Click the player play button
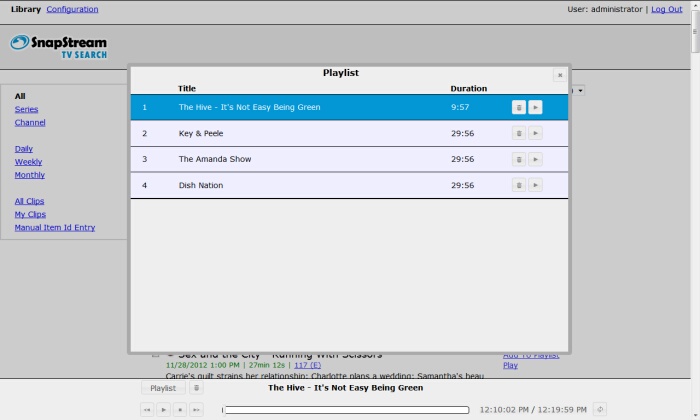This screenshot has height=420, width=700. click(163, 410)
